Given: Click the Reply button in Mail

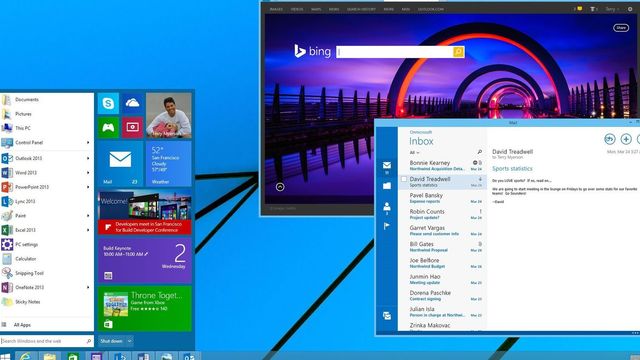Looking at the screenshot, I should [x=609, y=139].
